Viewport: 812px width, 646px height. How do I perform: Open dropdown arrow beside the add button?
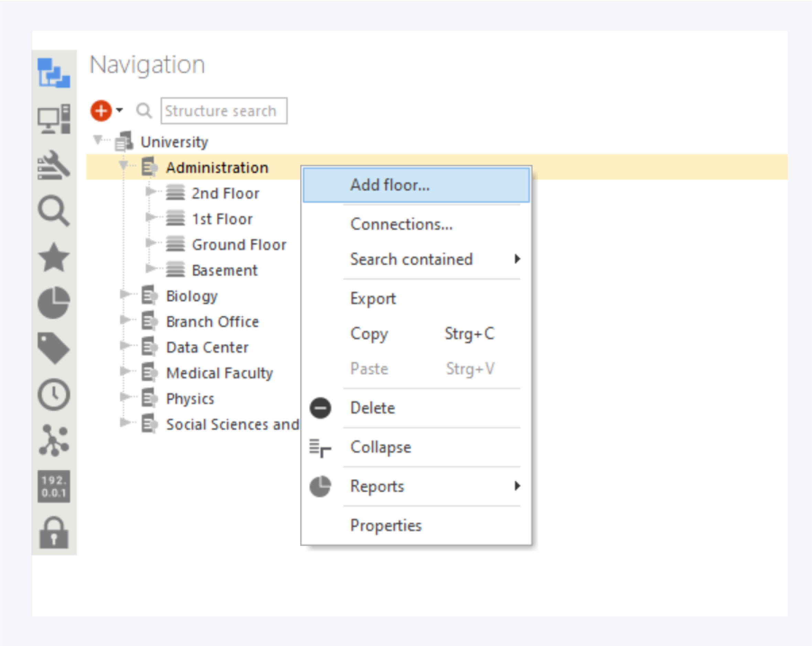click(x=119, y=110)
